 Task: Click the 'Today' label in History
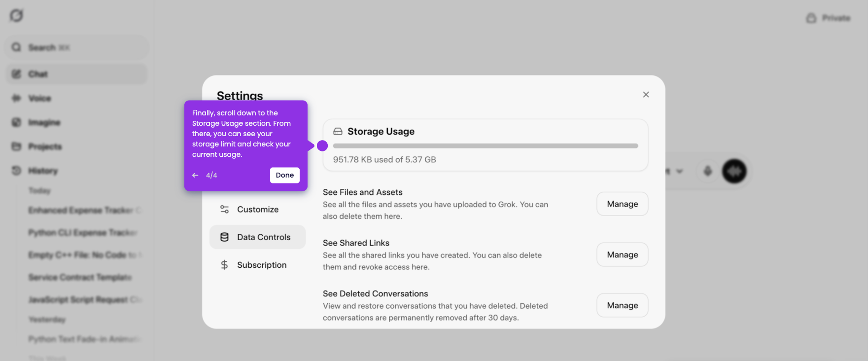[x=39, y=190]
